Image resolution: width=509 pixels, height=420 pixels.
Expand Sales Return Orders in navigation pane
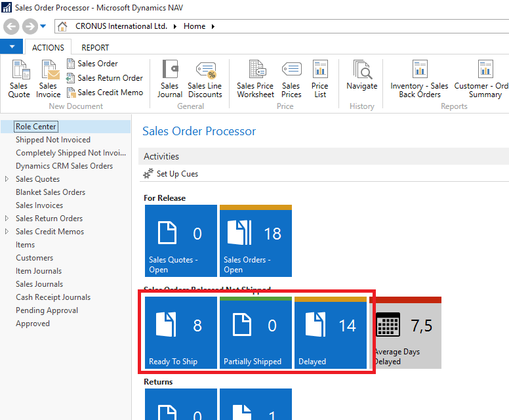point(7,219)
